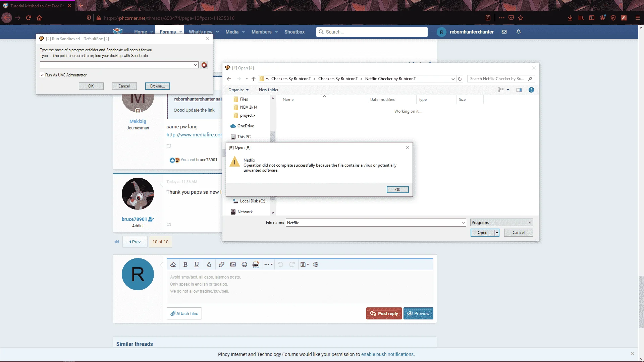
Task: Expand more editor options dropdown
Action: click(x=268, y=264)
